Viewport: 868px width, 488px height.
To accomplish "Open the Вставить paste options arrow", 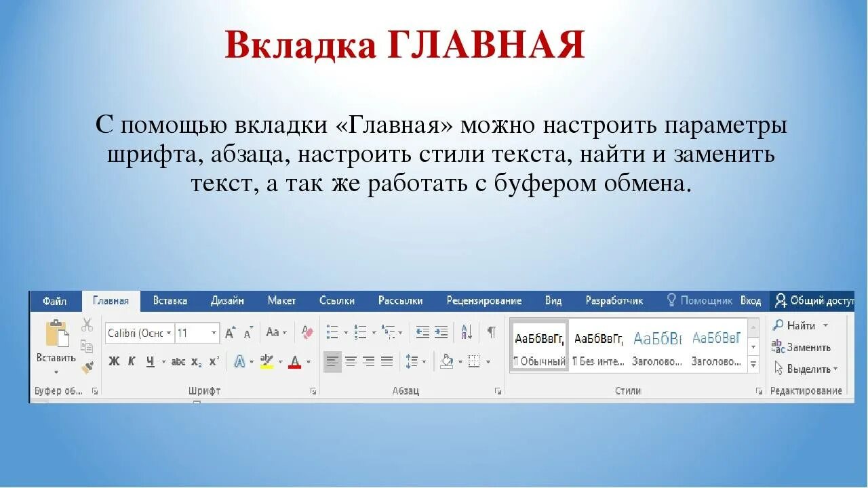I will click(56, 371).
